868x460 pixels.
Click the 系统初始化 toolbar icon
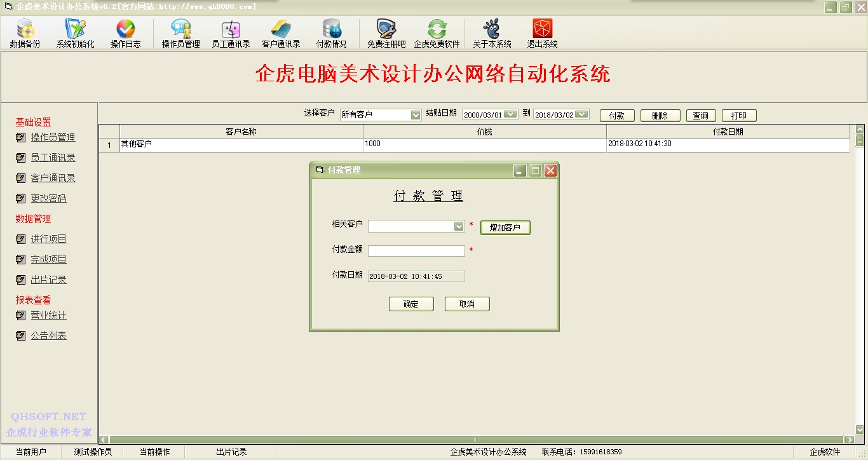tap(75, 34)
